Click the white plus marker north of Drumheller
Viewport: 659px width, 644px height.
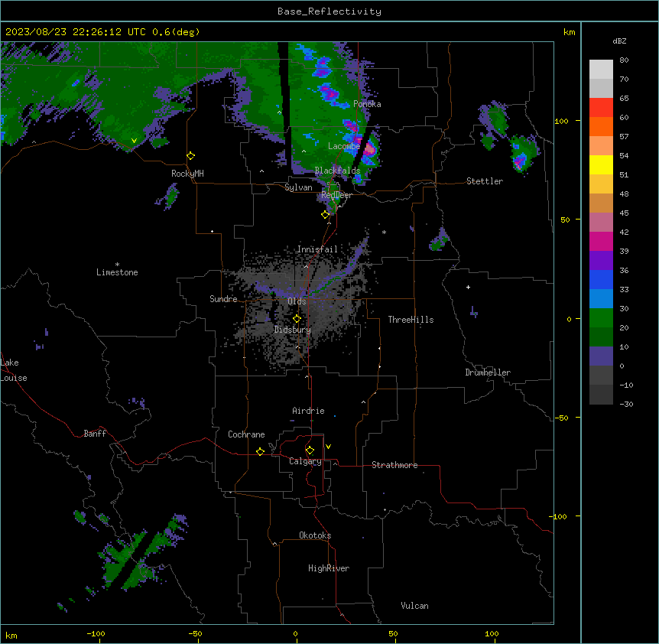click(x=468, y=287)
